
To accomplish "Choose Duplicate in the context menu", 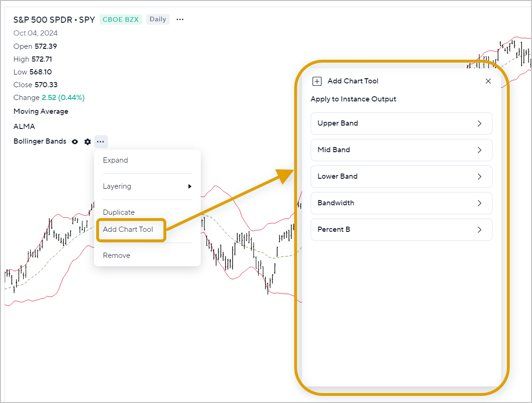I will click(119, 212).
